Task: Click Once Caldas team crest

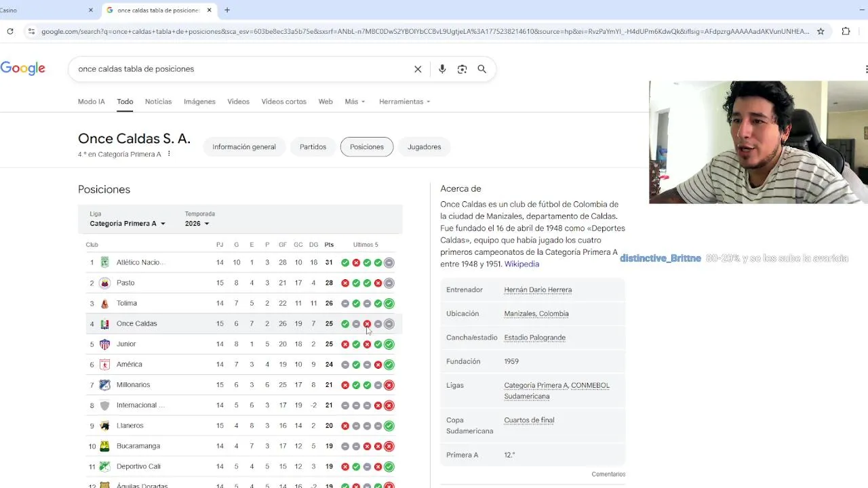Action: tap(104, 323)
